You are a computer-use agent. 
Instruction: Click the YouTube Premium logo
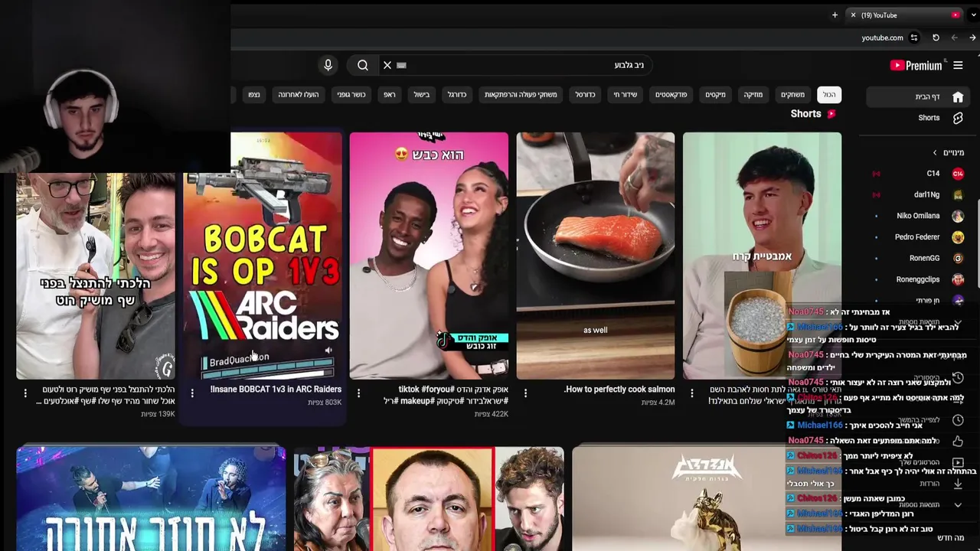point(917,66)
